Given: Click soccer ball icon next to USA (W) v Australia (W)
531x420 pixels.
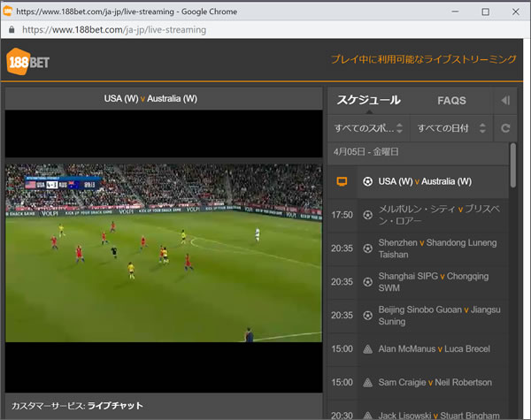Looking at the screenshot, I should (x=367, y=181).
